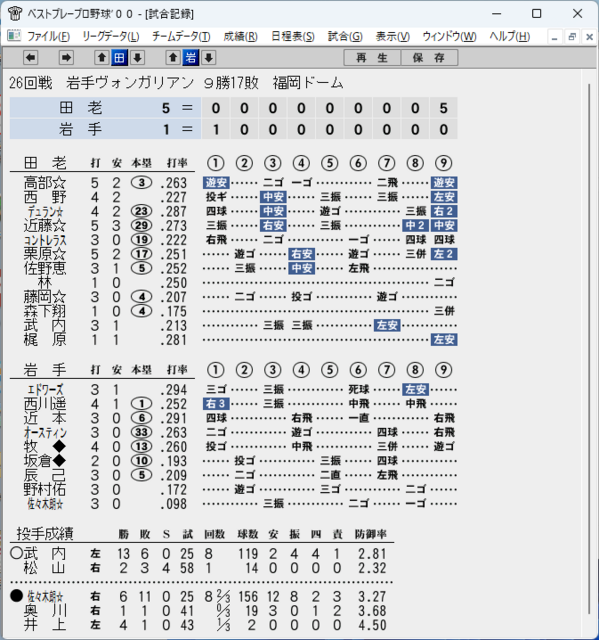Select the highlighted 田 team icon
The width and height of the screenshot is (599, 640).
(x=120, y=58)
